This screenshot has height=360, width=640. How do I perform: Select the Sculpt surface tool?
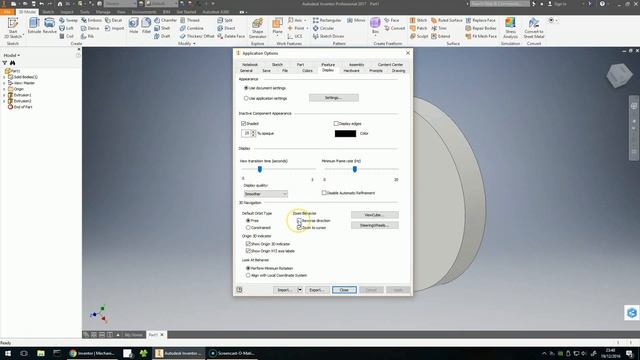419,36
